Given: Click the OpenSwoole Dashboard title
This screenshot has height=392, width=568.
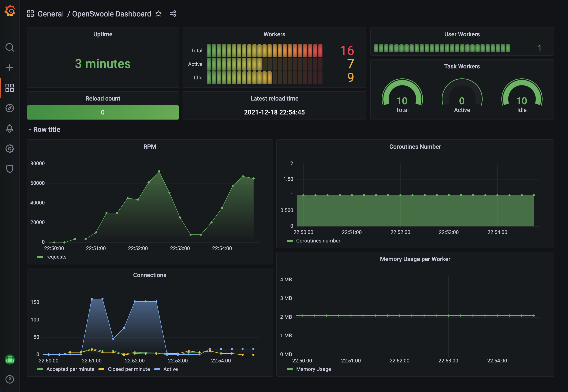Looking at the screenshot, I should (x=112, y=14).
